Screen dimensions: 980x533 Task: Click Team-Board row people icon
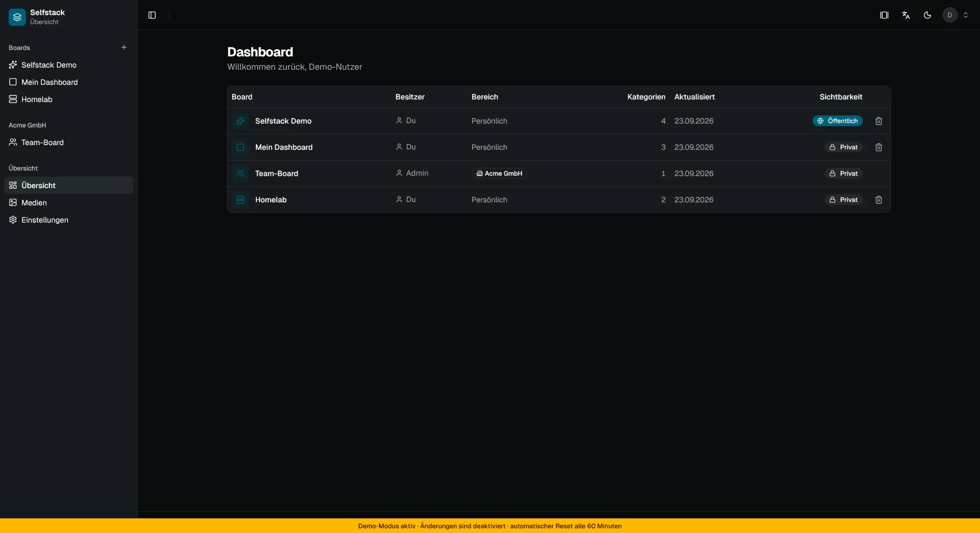tap(240, 174)
